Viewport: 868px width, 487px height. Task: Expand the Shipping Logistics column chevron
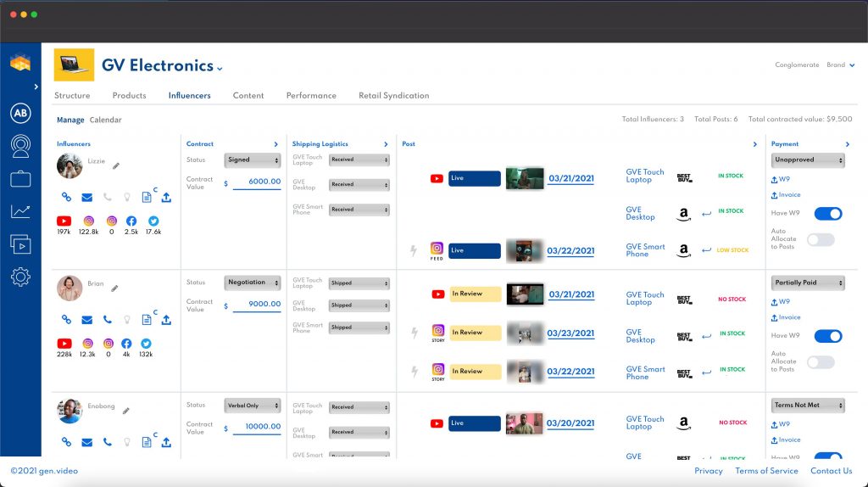386,144
